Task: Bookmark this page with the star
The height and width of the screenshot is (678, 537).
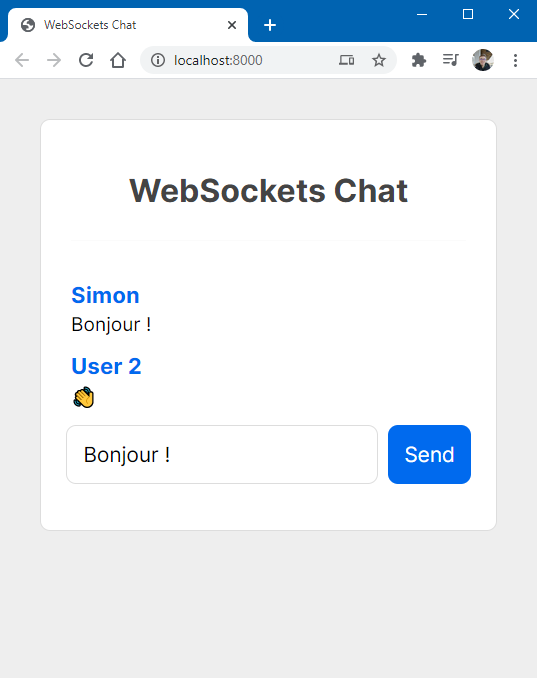Action: [379, 60]
